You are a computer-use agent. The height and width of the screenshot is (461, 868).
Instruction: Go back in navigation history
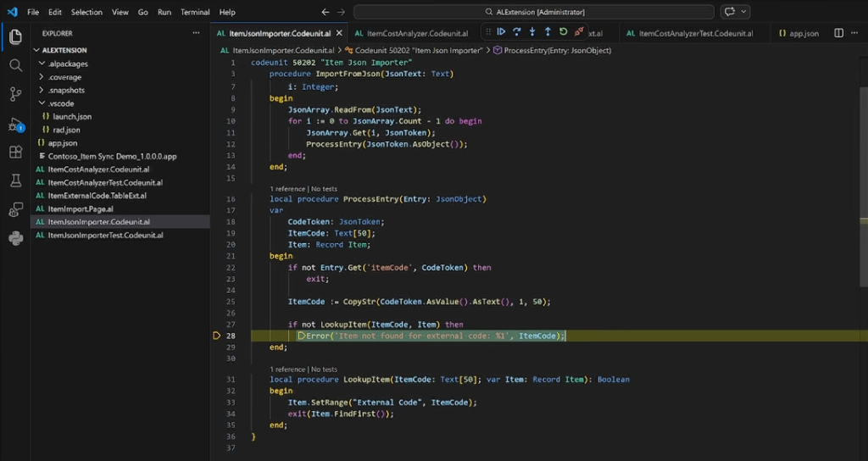(325, 12)
